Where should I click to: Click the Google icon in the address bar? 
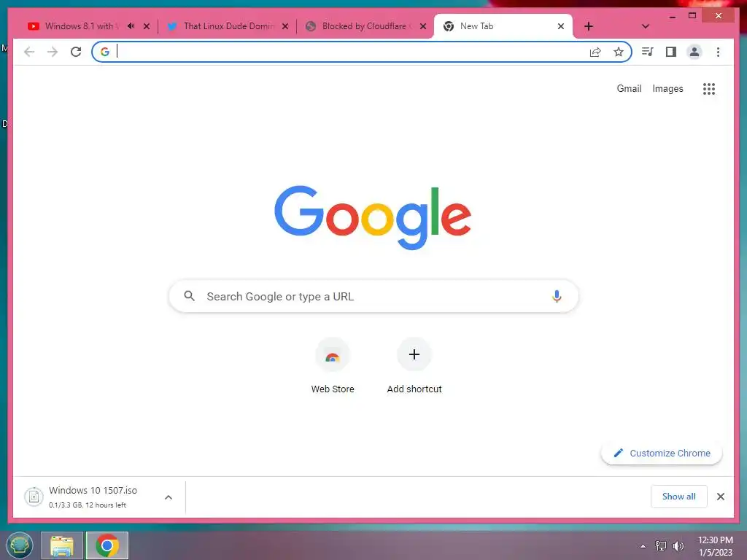point(105,52)
